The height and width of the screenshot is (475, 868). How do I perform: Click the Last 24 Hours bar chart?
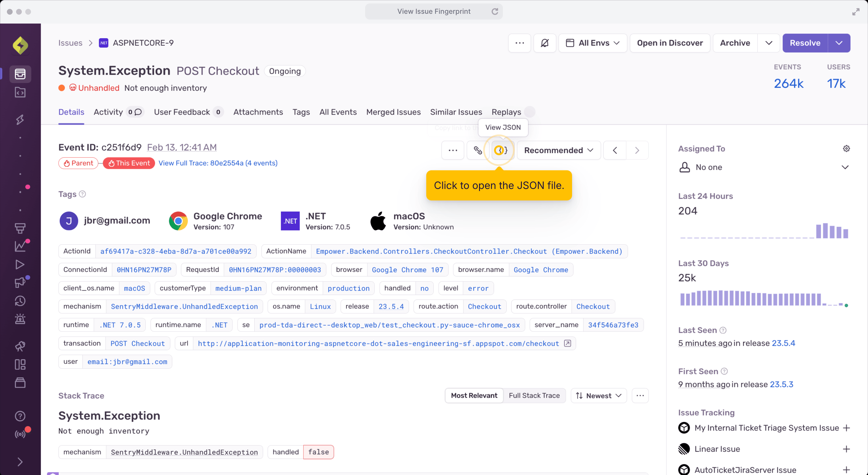coord(764,231)
